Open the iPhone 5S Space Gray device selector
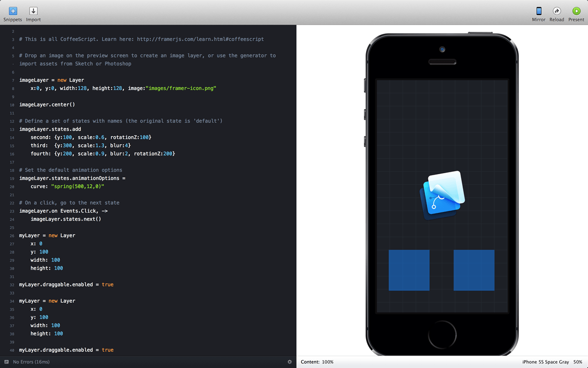 [545, 362]
